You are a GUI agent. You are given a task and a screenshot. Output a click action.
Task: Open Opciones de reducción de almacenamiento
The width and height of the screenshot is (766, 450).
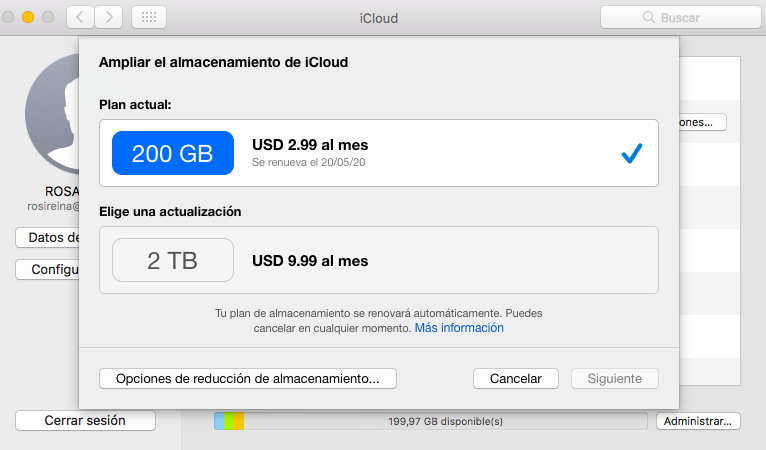tap(248, 378)
